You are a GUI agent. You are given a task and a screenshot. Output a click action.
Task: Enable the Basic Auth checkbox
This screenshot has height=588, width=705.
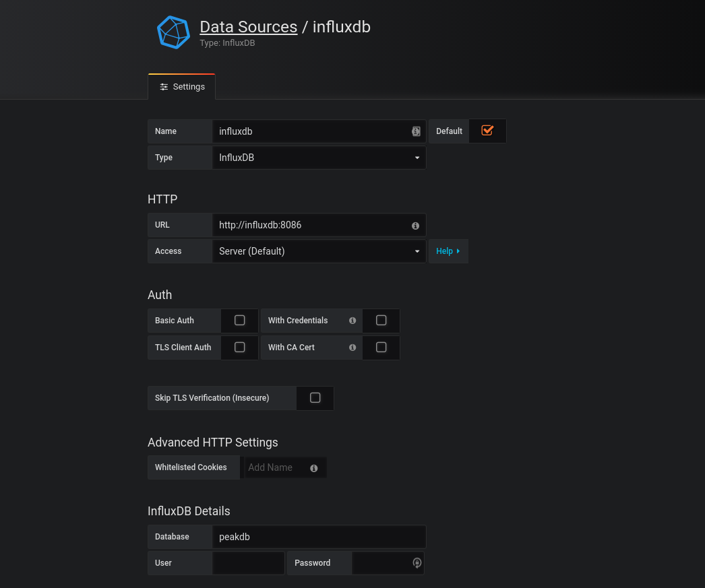(240, 321)
